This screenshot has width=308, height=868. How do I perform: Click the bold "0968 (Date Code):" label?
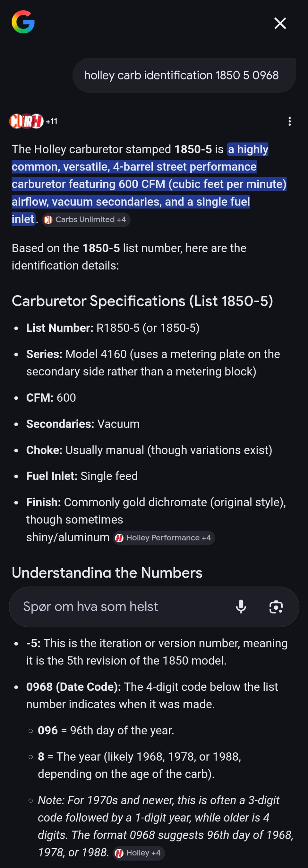(73, 687)
